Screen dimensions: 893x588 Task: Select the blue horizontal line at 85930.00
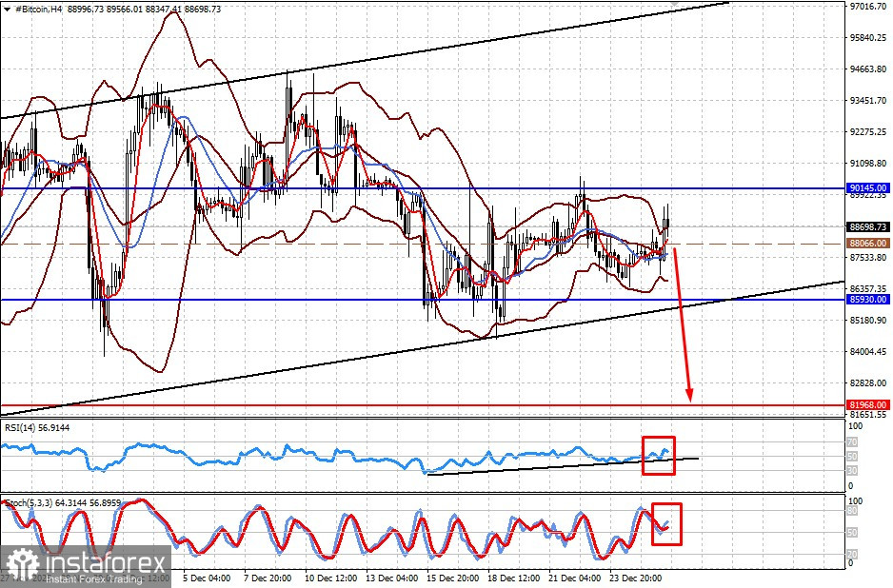422,300
